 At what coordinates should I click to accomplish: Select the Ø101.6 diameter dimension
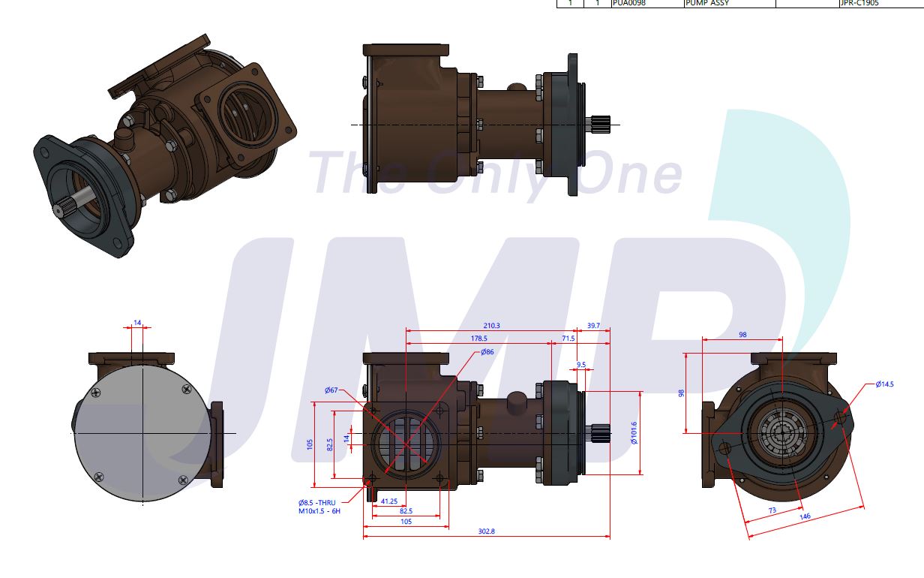click(x=633, y=432)
